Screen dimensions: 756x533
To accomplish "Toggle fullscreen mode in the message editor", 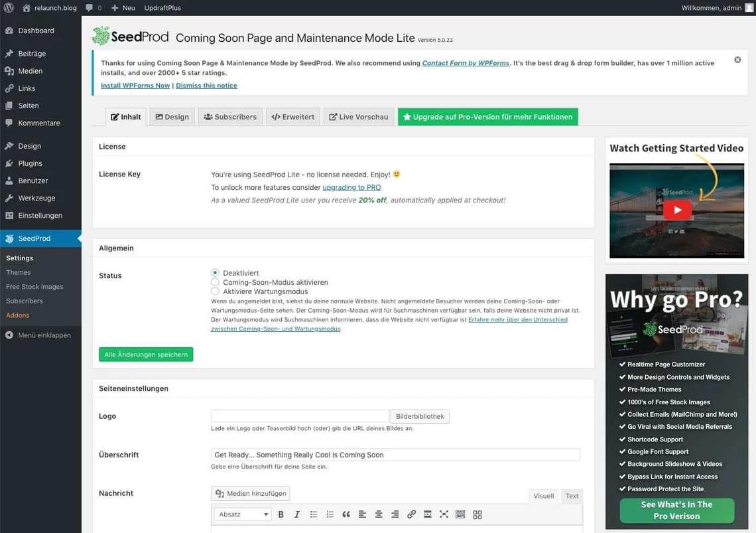I will pos(444,514).
